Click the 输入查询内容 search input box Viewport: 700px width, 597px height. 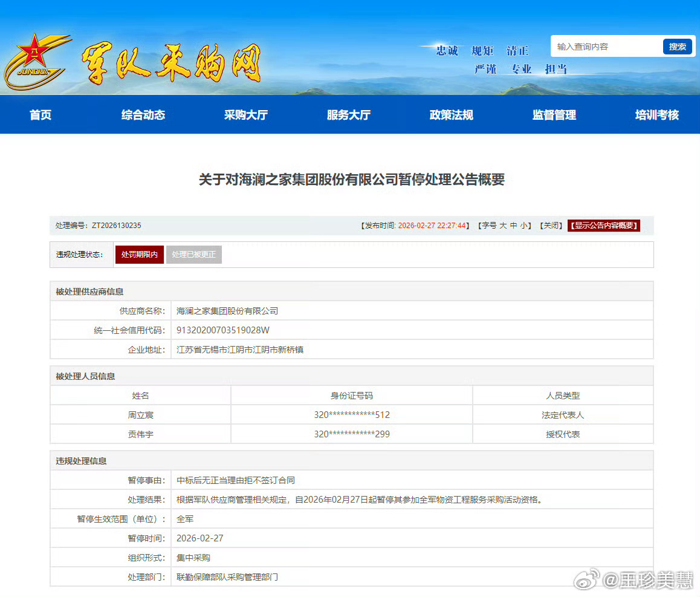pos(604,46)
